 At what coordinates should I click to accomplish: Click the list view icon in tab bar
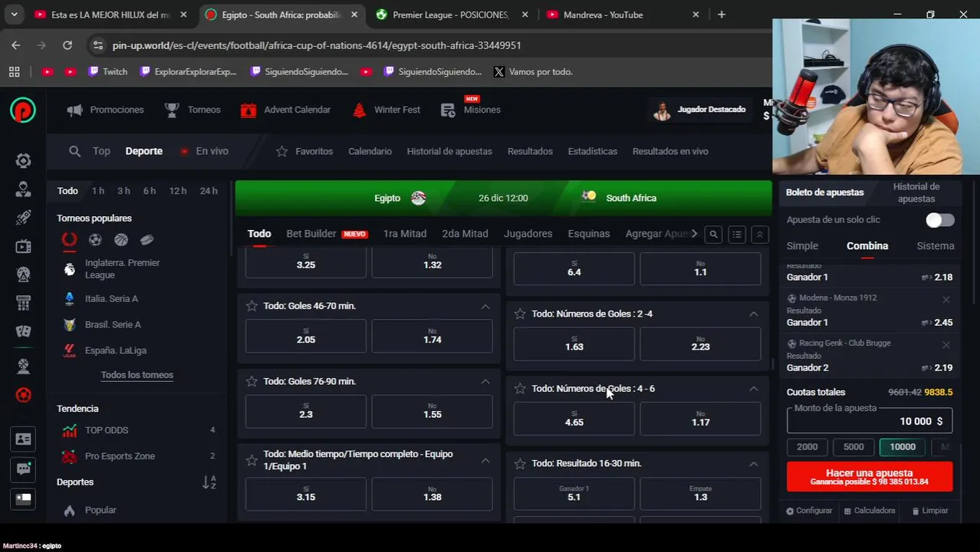pos(737,234)
